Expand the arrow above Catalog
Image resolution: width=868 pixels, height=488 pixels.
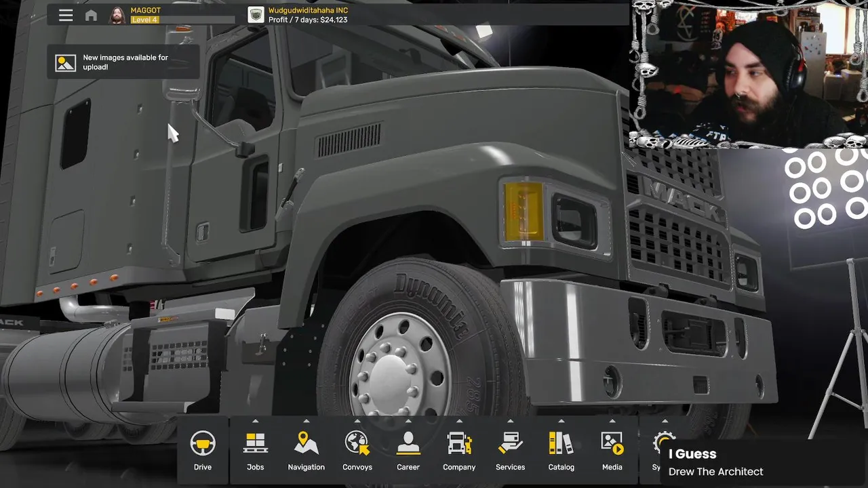coord(561,421)
